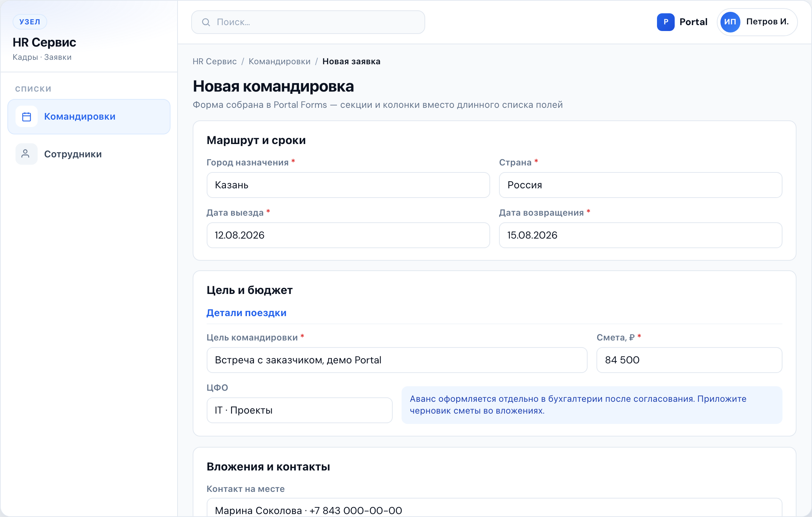Image resolution: width=812 pixels, height=517 pixels.
Task: Click the СПИСКИ sidebar section header
Action: tap(33, 89)
